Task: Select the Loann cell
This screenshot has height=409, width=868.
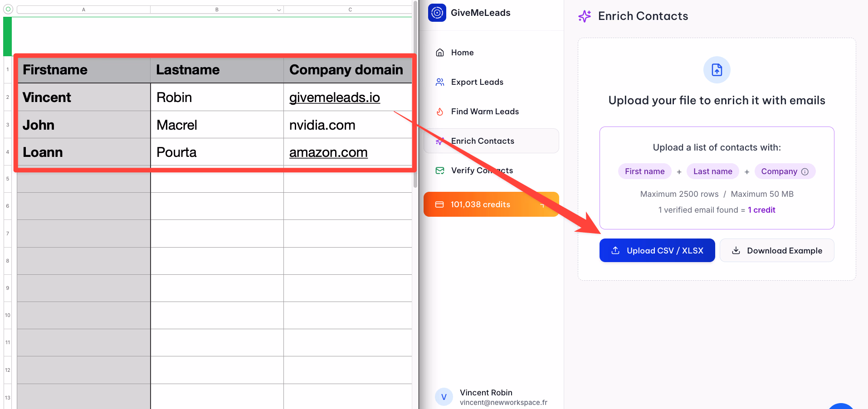Action: [x=83, y=152]
